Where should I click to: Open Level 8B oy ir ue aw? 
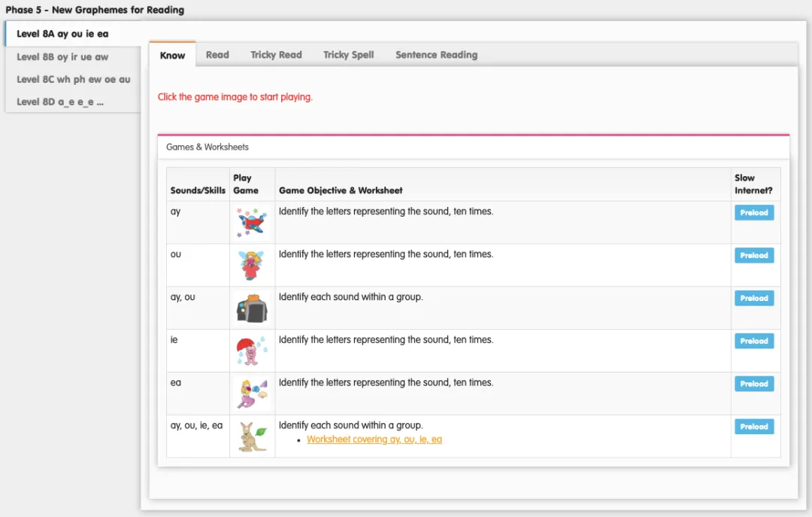click(62, 56)
